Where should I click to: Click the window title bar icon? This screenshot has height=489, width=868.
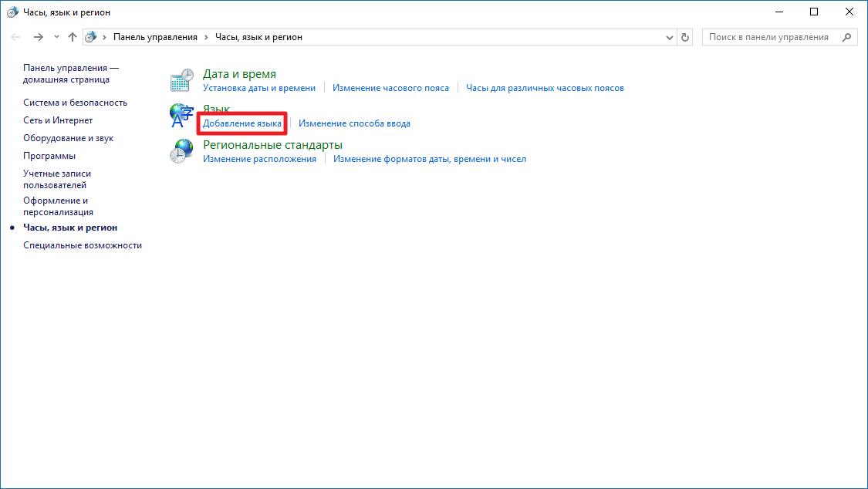(x=12, y=12)
